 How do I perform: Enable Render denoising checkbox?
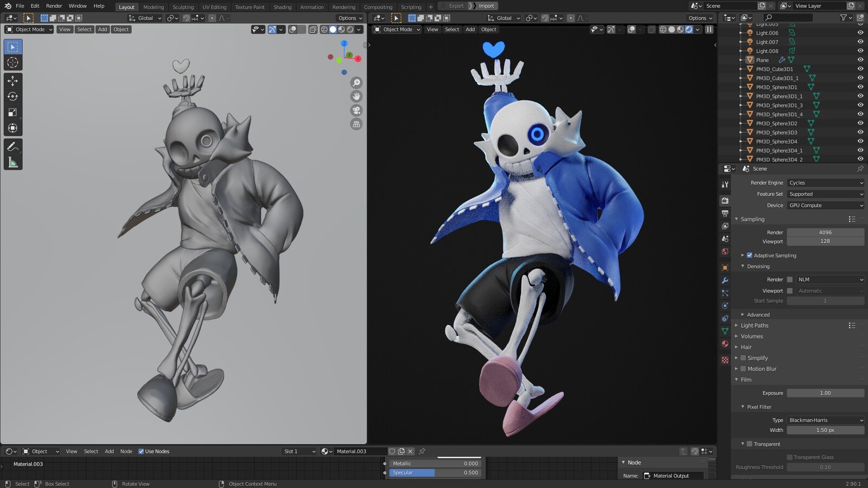click(x=790, y=280)
